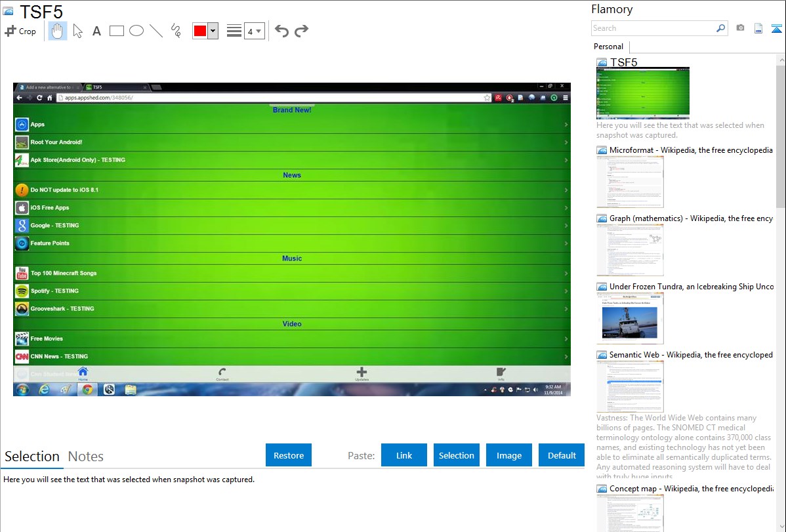
Task: Click the line thickness icon
Action: click(x=234, y=31)
